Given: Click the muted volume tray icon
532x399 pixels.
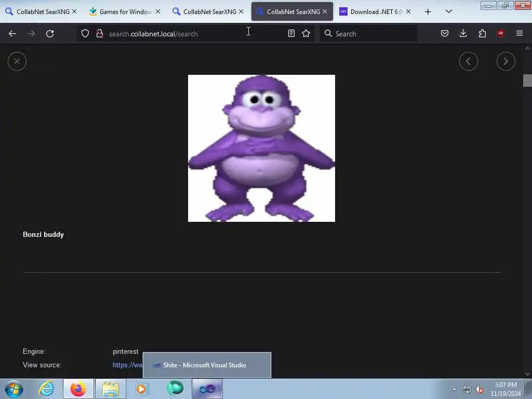Looking at the screenshot, I should point(480,390).
